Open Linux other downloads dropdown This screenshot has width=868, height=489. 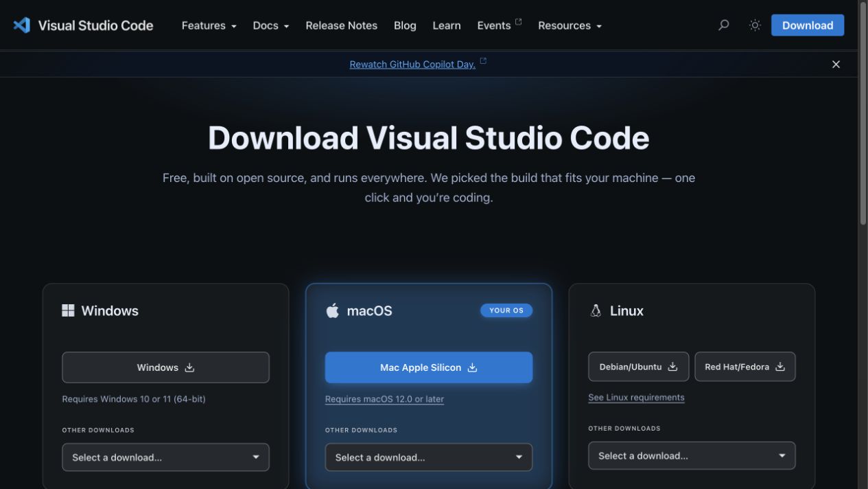(x=692, y=455)
